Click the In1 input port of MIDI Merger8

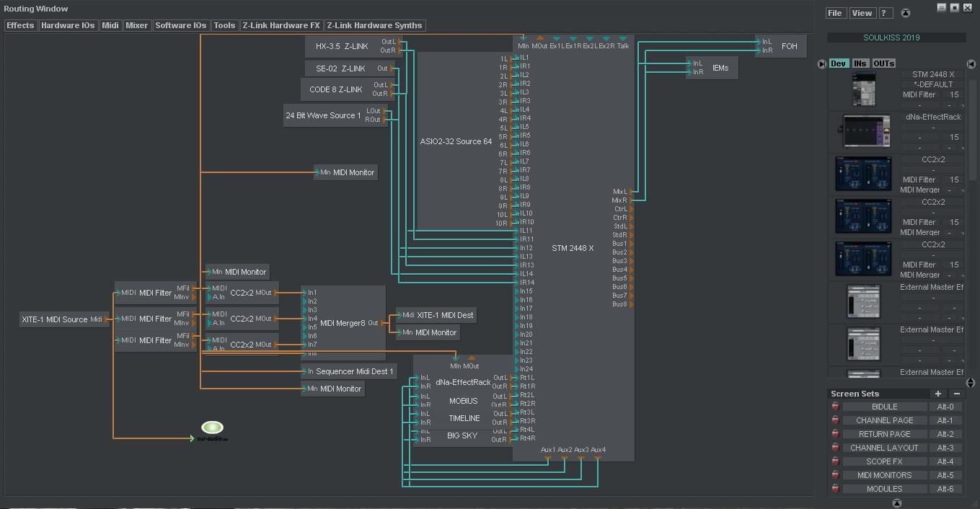pos(304,293)
